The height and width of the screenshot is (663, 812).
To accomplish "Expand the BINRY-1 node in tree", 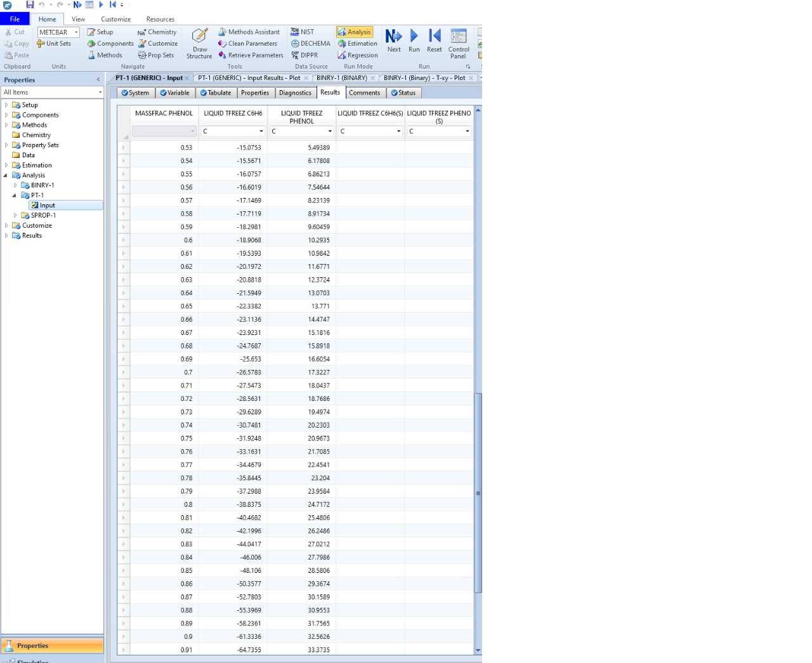I will [15, 185].
